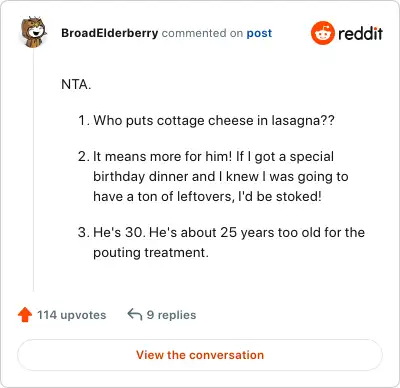400x388 pixels.
Task: Open the BroadElderberry username profile
Action: (110, 33)
